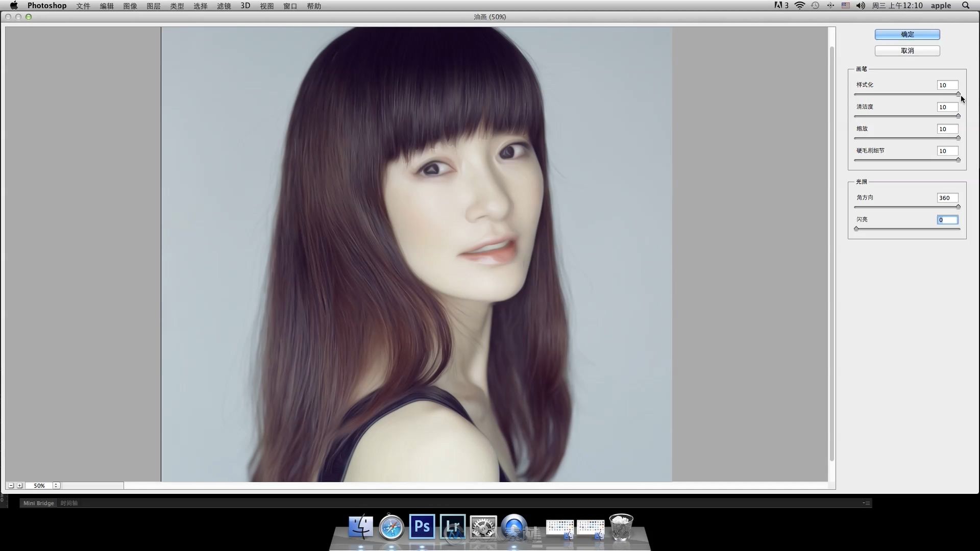Open Spotlight search magnifier icon
The width and height of the screenshot is (980, 551).
tap(966, 6)
